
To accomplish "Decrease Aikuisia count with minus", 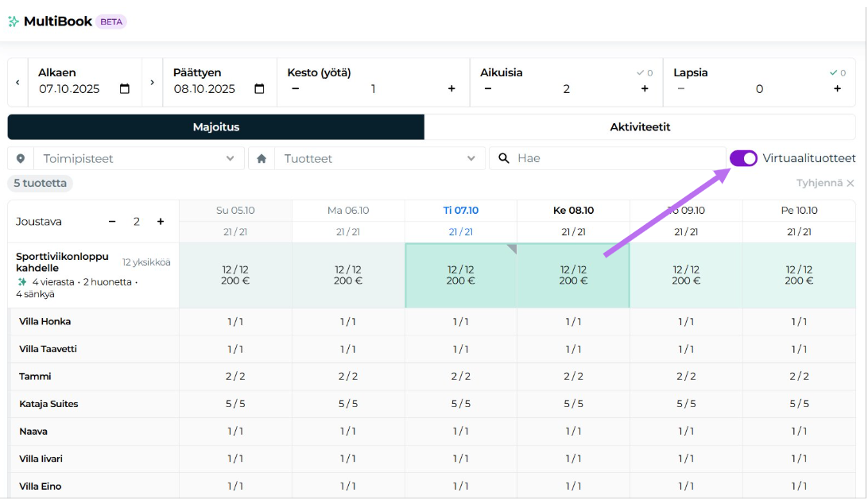I will click(488, 89).
